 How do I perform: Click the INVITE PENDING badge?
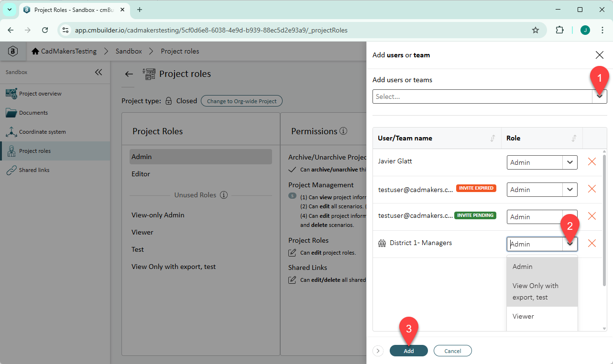click(x=475, y=215)
